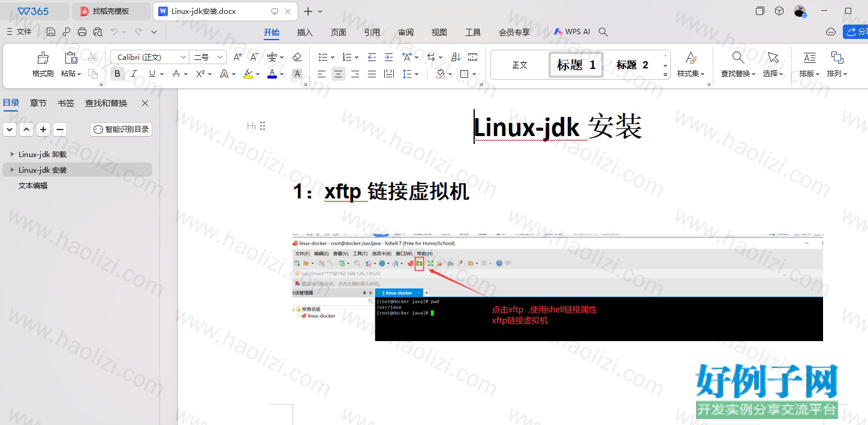Click the character shading A icon

point(297,74)
